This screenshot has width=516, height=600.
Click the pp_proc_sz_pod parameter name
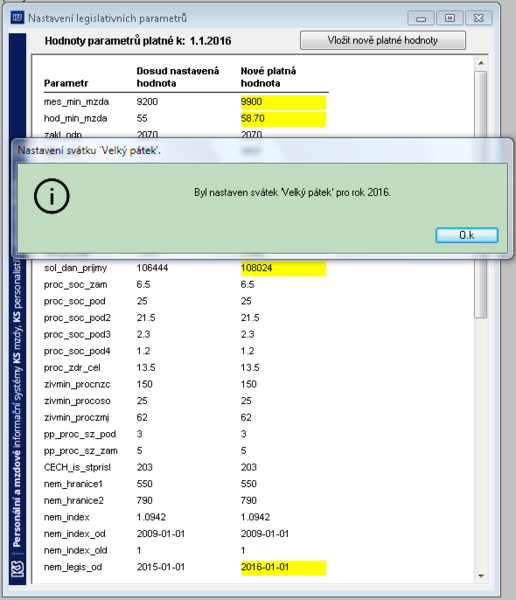click(80, 434)
